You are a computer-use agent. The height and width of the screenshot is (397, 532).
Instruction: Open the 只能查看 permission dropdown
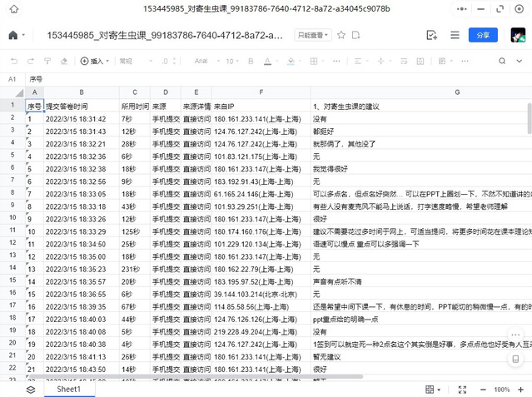coord(313,36)
